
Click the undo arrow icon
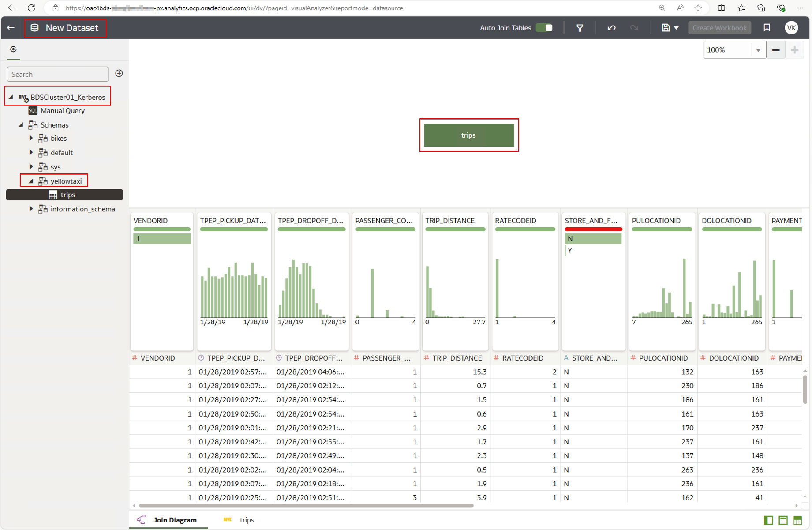(x=611, y=28)
